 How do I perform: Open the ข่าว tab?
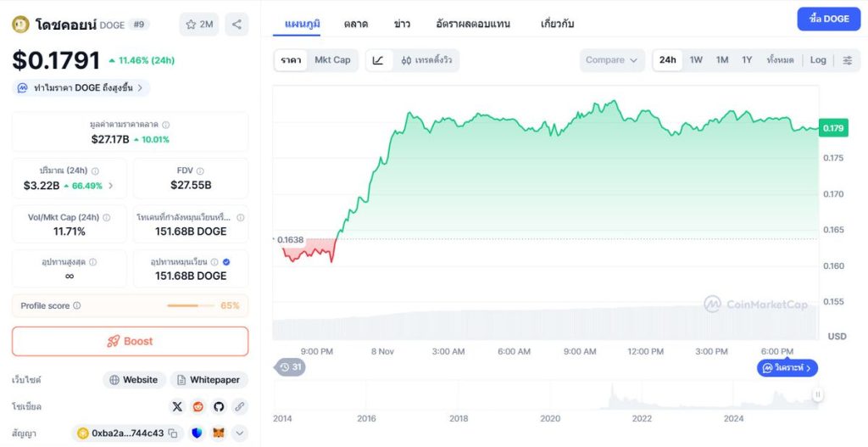pyautogui.click(x=403, y=24)
